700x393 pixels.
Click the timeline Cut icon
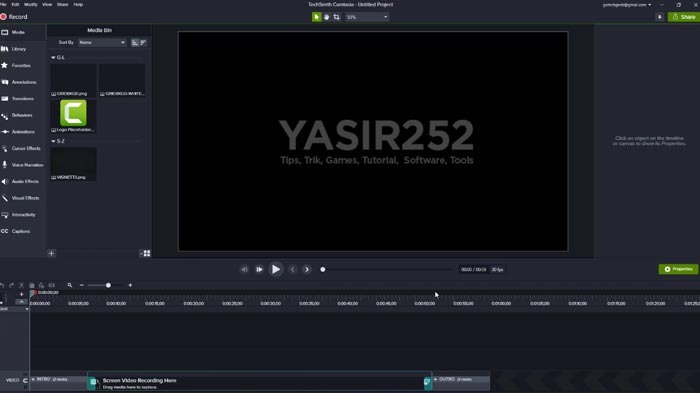[x=21, y=285]
